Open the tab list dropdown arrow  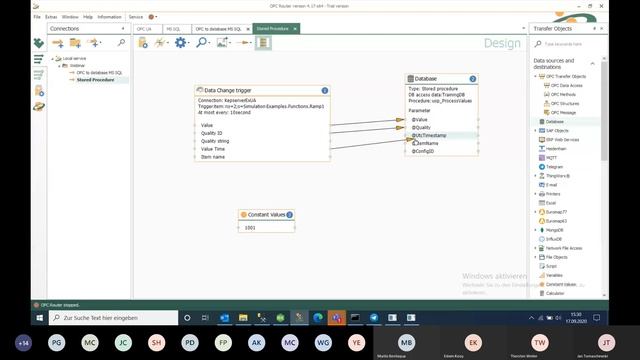524,28
